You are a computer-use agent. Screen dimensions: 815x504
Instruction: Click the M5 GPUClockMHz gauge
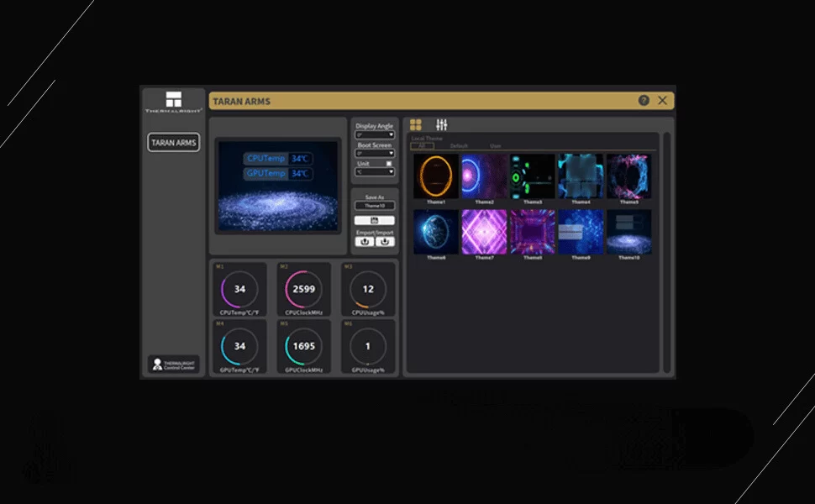(304, 347)
